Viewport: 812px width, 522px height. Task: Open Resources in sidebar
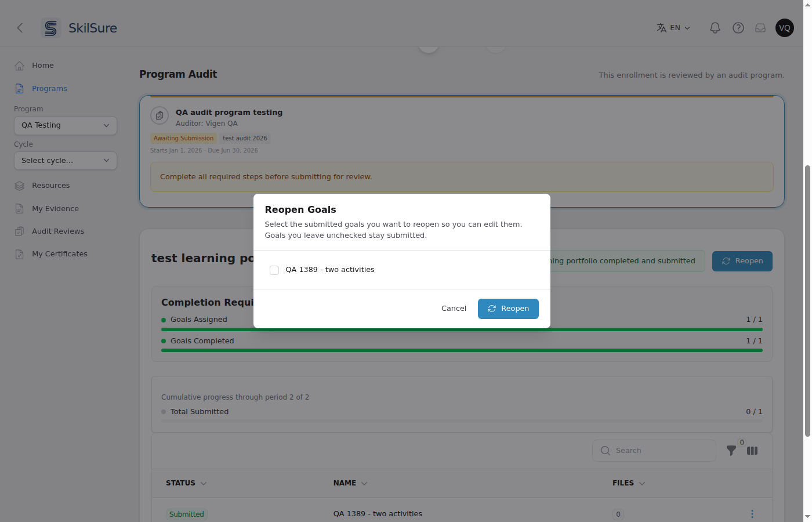tap(51, 186)
